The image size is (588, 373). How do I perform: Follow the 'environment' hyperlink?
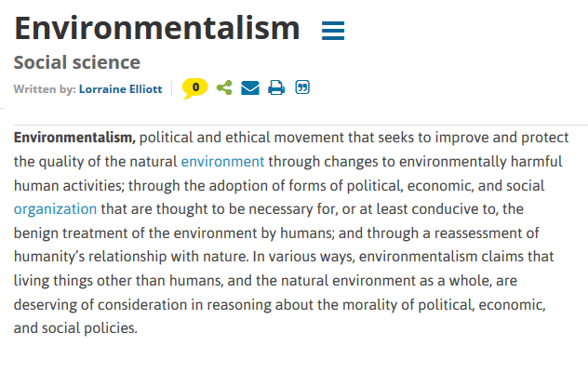tap(222, 162)
